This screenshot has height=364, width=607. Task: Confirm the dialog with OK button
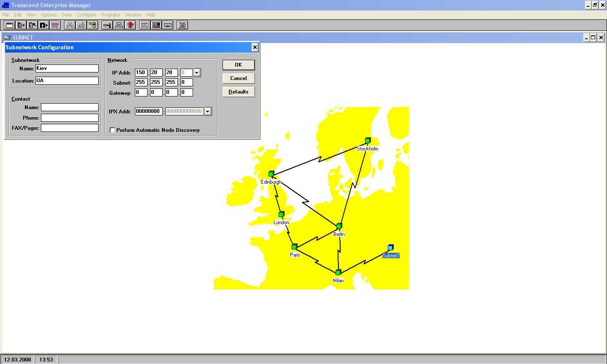click(x=239, y=65)
